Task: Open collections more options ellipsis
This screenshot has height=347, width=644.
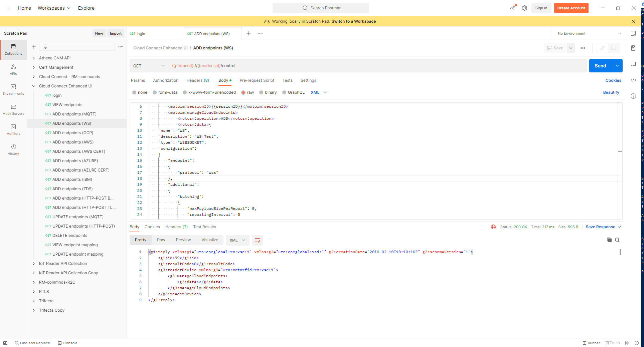Action: click(x=120, y=47)
